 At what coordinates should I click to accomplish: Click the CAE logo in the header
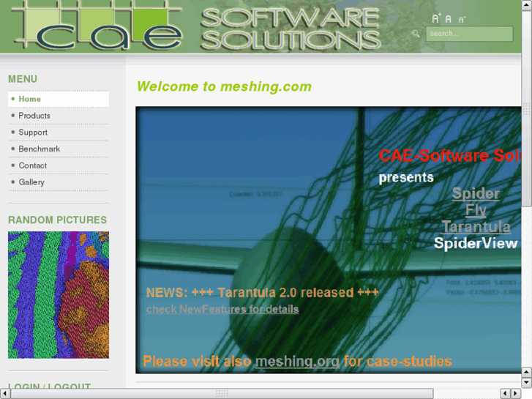[97, 26]
